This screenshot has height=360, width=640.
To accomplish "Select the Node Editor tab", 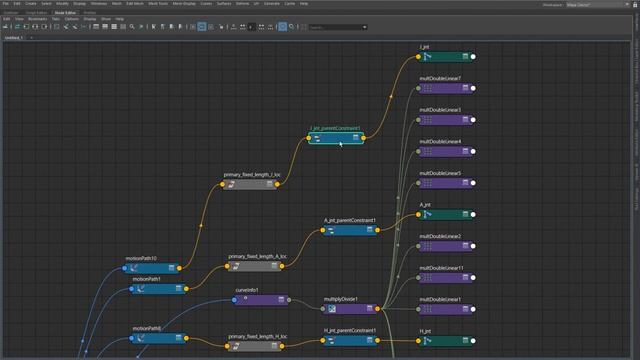I will [x=65, y=13].
